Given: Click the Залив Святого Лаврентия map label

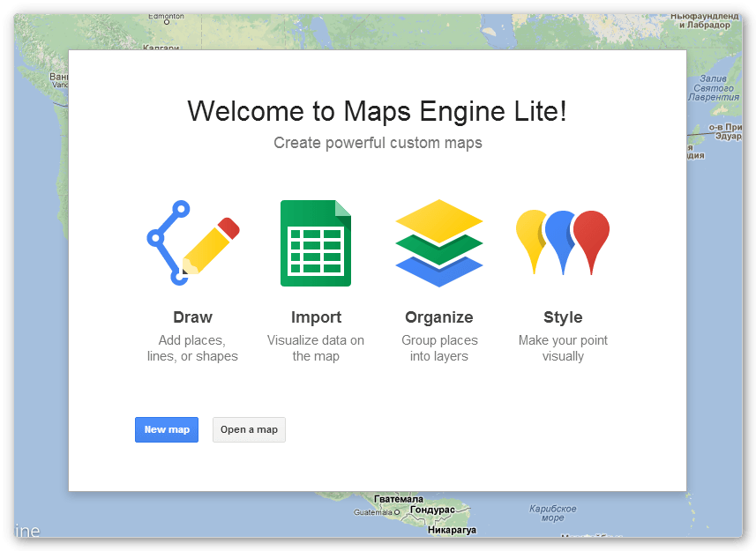Looking at the screenshot, I should click(714, 87).
